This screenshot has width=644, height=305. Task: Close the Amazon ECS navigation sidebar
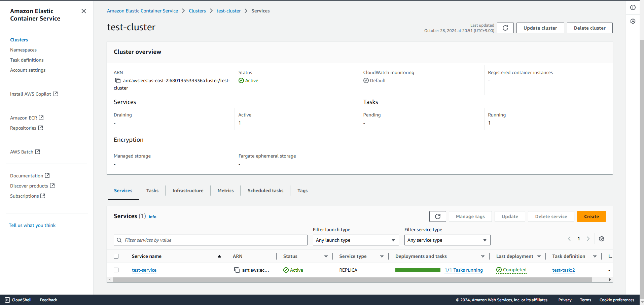click(84, 11)
